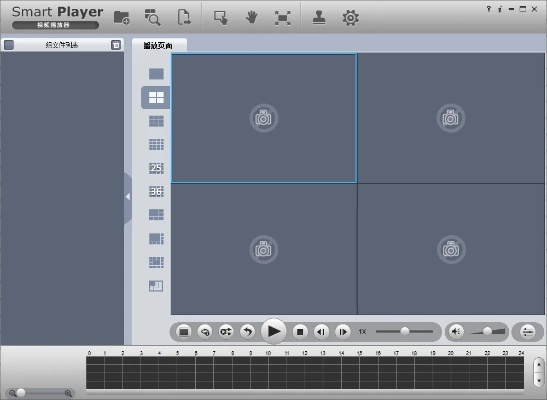The width and height of the screenshot is (547, 400).
Task: Open the playback adjustments panel button
Action: (528, 331)
